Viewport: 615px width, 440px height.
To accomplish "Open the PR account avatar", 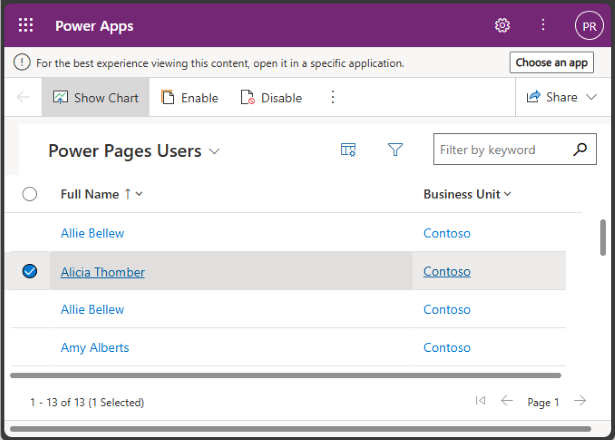I will pyautogui.click(x=589, y=26).
